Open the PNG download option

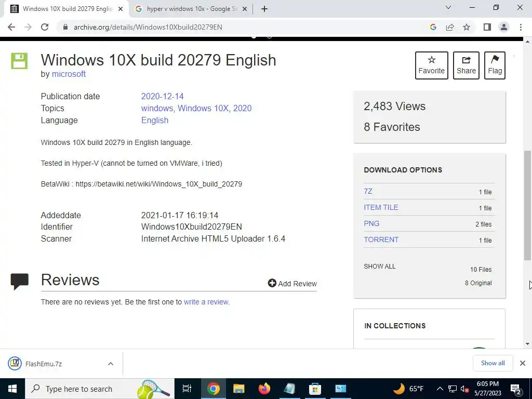[x=371, y=223]
